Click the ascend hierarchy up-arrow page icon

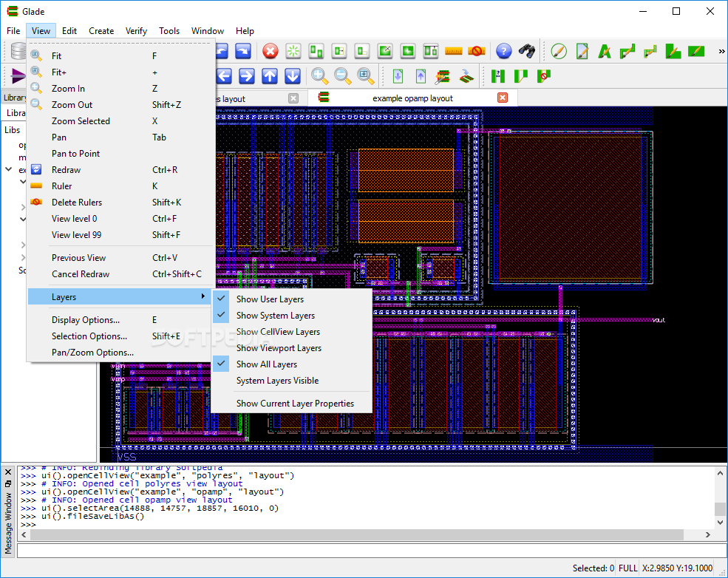421,75
